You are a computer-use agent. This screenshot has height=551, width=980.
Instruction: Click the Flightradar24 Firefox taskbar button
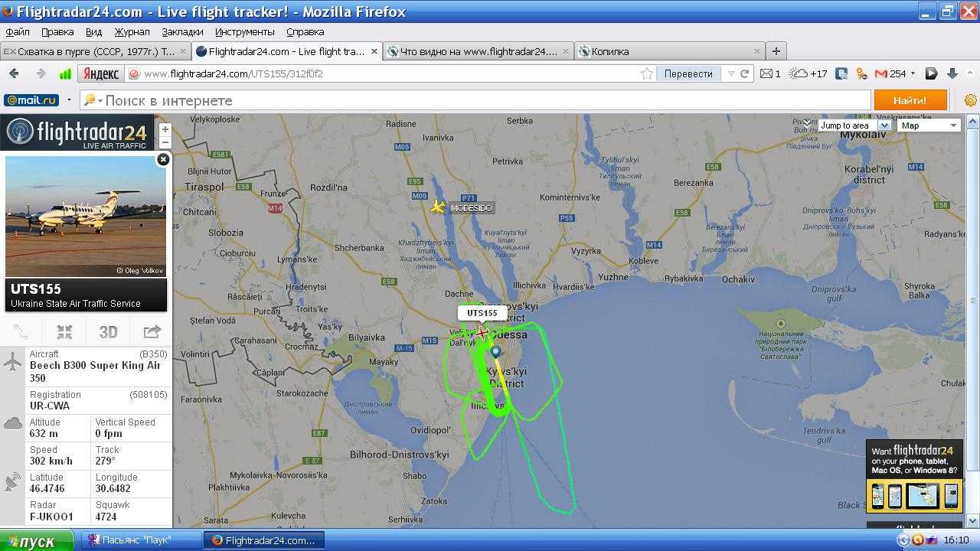pyautogui.click(x=264, y=540)
